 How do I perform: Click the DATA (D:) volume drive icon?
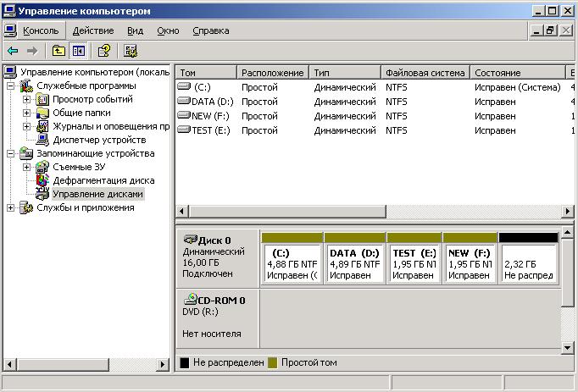(x=184, y=101)
